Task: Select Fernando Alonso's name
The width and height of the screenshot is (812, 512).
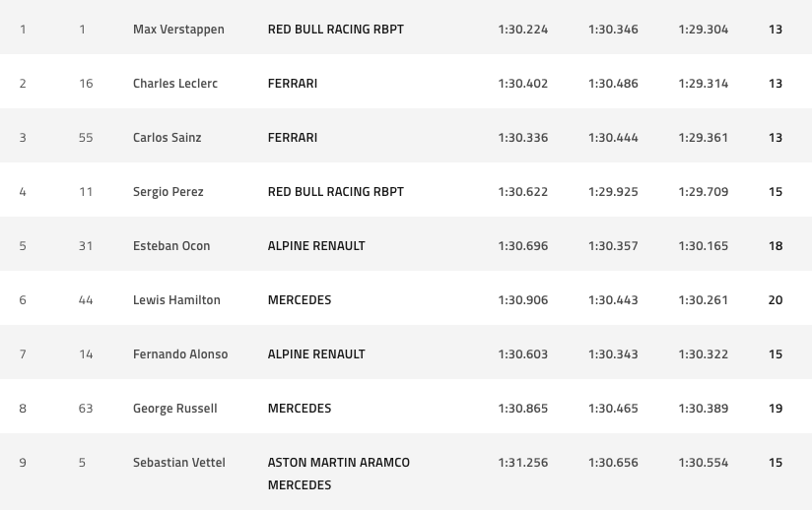Action: (x=180, y=354)
